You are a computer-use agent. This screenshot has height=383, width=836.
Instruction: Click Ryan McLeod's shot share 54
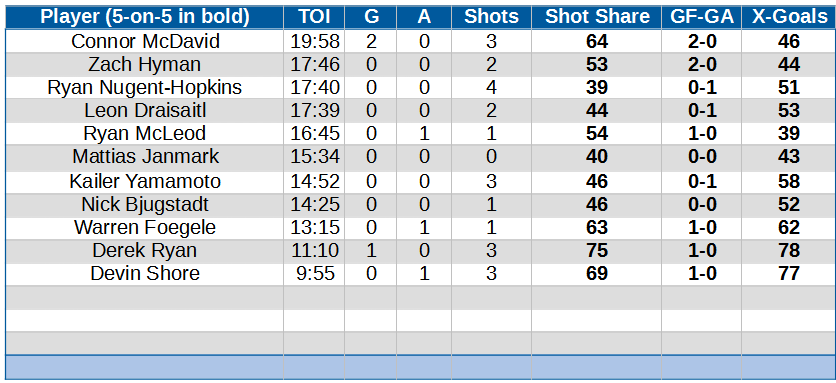(x=597, y=133)
